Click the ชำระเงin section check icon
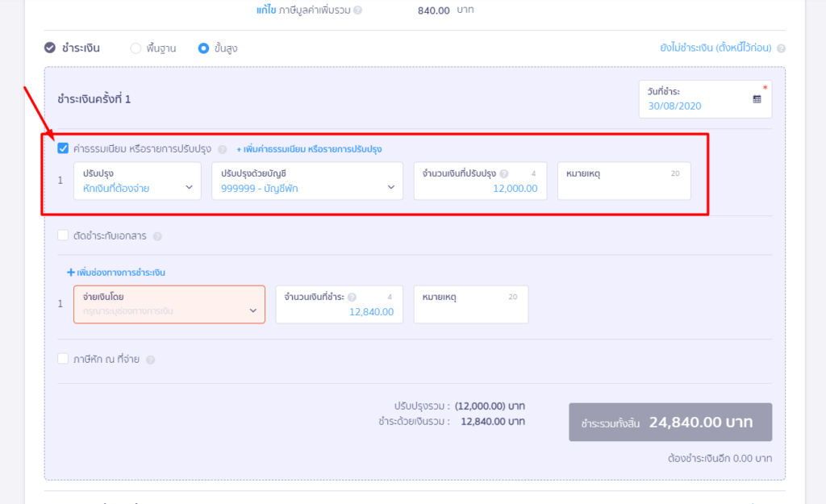Screen dimensions: 826x504 (50, 48)
